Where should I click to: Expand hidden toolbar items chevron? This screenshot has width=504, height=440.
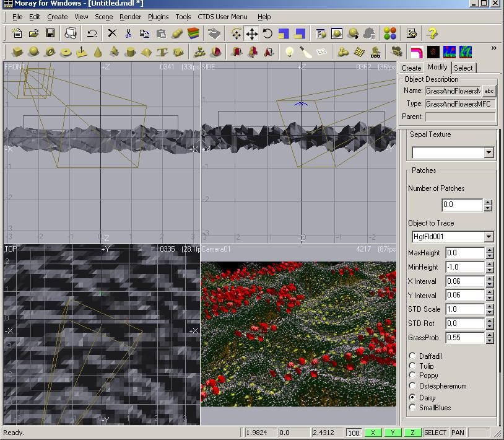[x=493, y=48]
